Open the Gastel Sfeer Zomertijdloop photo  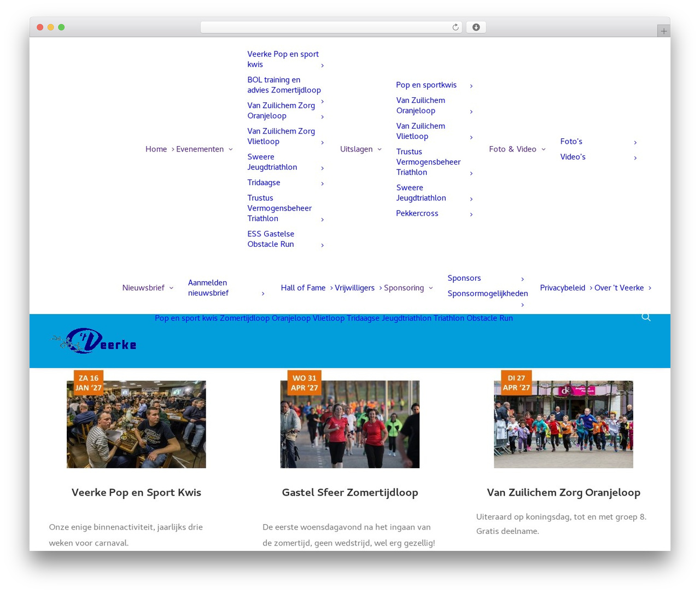point(350,425)
